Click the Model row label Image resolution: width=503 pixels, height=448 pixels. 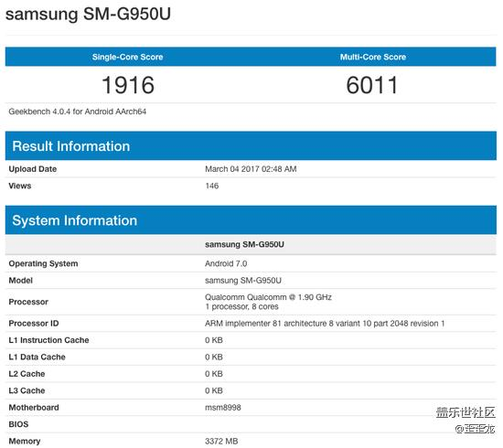point(20,281)
